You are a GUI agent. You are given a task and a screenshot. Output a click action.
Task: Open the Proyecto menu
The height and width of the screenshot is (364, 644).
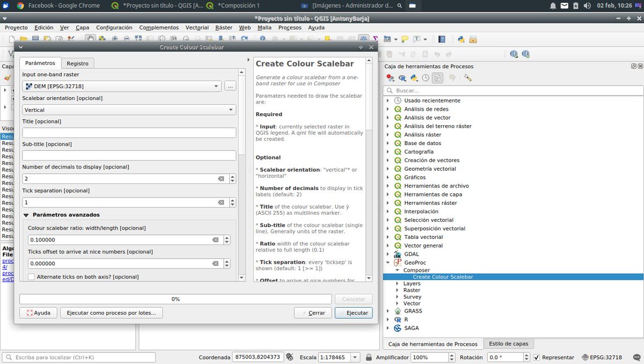click(16, 27)
